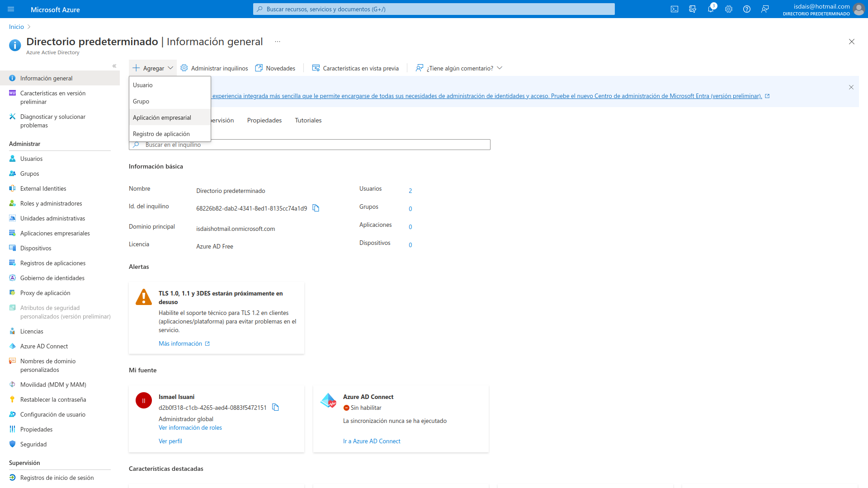Open the Aplicaciones count link
The image size is (868, 488).
point(410,227)
